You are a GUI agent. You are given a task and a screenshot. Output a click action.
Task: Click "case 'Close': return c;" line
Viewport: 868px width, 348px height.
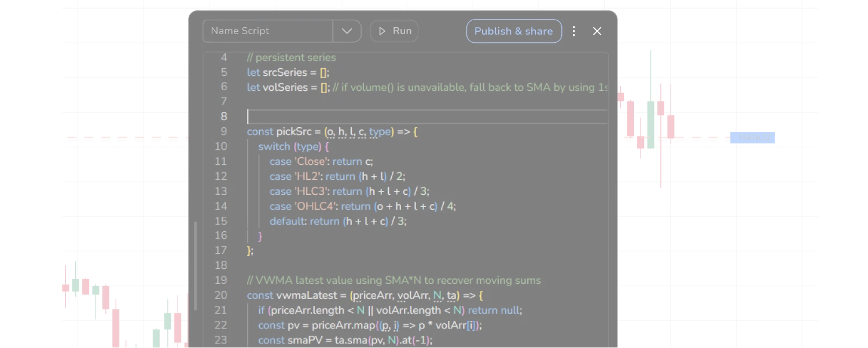click(x=321, y=162)
